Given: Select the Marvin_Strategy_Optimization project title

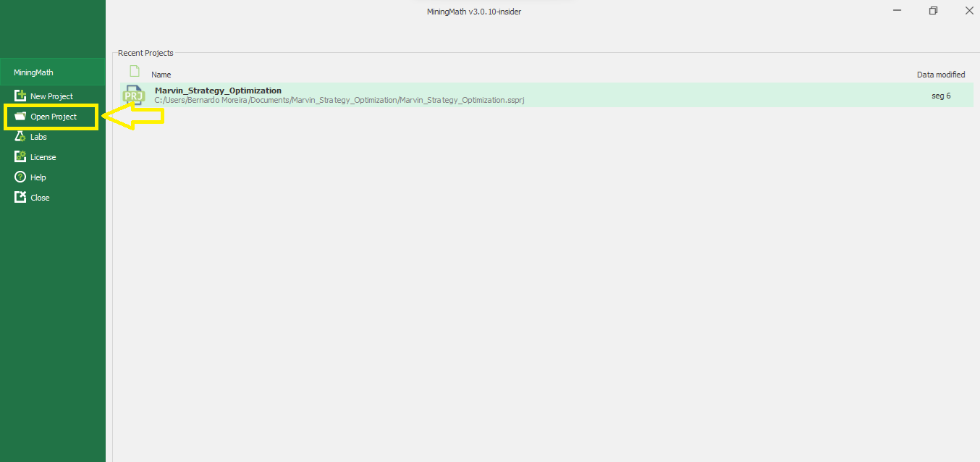Looking at the screenshot, I should [x=218, y=91].
